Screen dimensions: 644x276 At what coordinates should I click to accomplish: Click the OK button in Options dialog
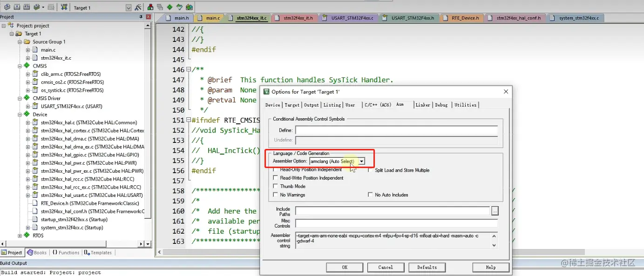(345, 267)
